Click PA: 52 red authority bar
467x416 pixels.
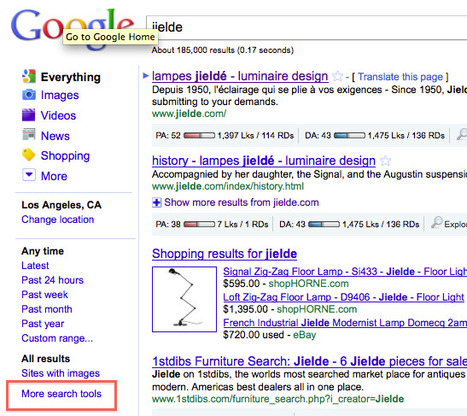click(199, 136)
